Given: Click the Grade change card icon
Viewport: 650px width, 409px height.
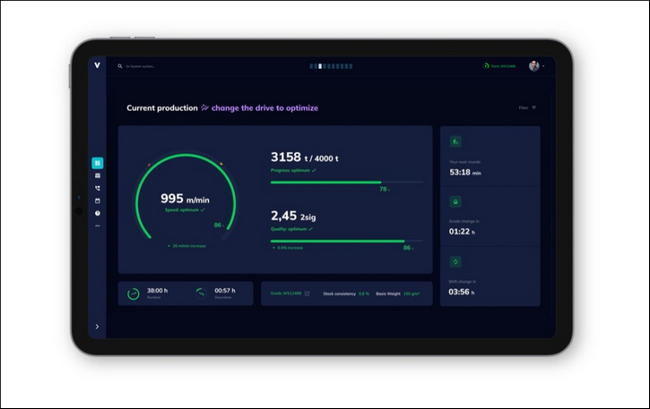Looking at the screenshot, I should (x=456, y=202).
